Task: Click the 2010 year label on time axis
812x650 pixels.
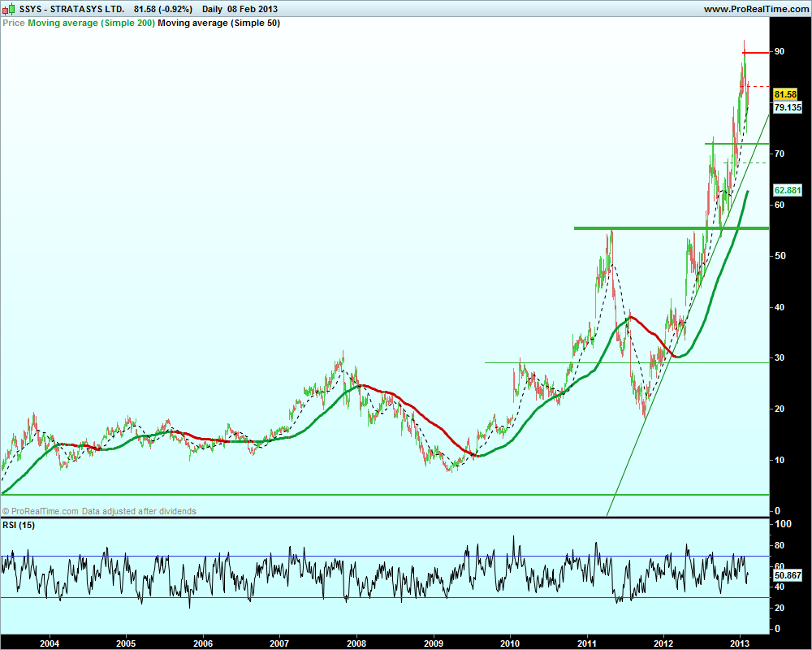Action: (x=510, y=643)
